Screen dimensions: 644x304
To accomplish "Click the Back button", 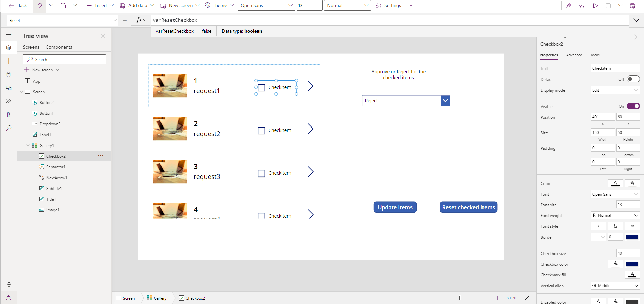I will [x=18, y=6].
